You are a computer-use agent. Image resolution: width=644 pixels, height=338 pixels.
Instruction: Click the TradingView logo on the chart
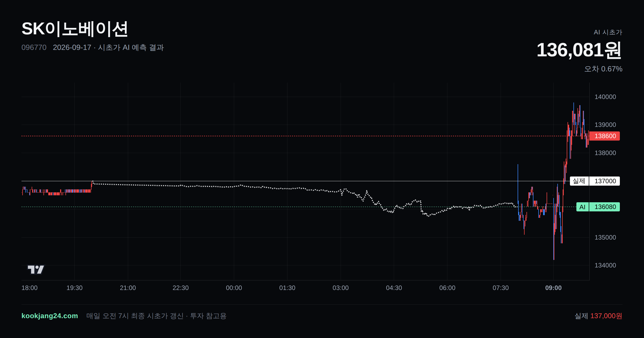tap(36, 269)
